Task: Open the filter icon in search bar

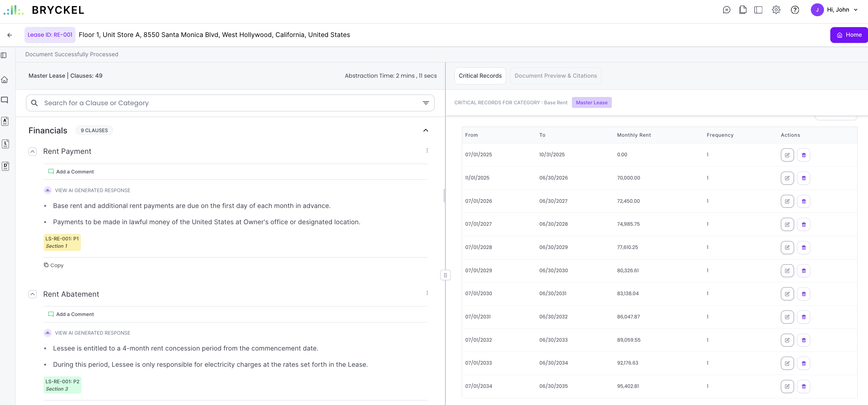Action: [426, 103]
